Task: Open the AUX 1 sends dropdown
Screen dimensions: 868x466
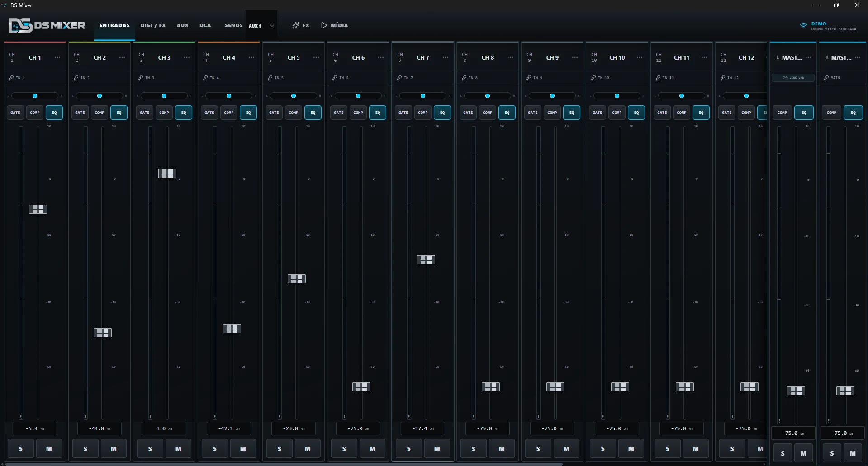Action: [x=261, y=26]
